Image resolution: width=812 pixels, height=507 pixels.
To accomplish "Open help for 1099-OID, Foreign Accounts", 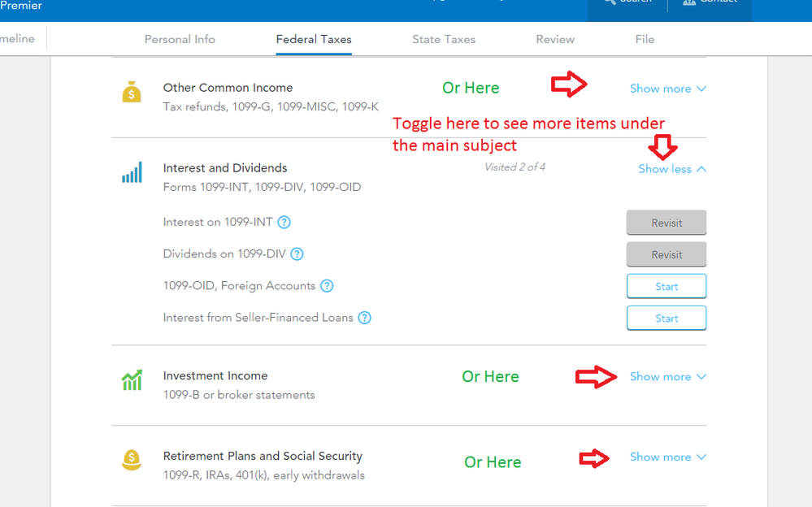I will 327,286.
